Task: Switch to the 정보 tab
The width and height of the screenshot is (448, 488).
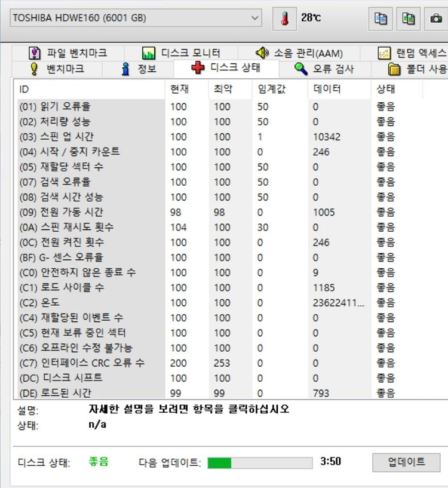Action: click(138, 69)
